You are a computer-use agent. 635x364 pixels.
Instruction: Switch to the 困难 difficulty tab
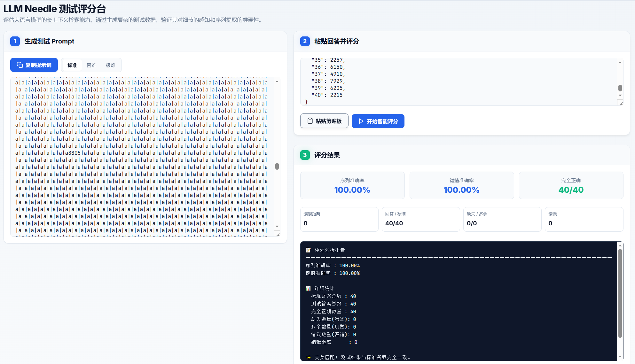[91, 65]
